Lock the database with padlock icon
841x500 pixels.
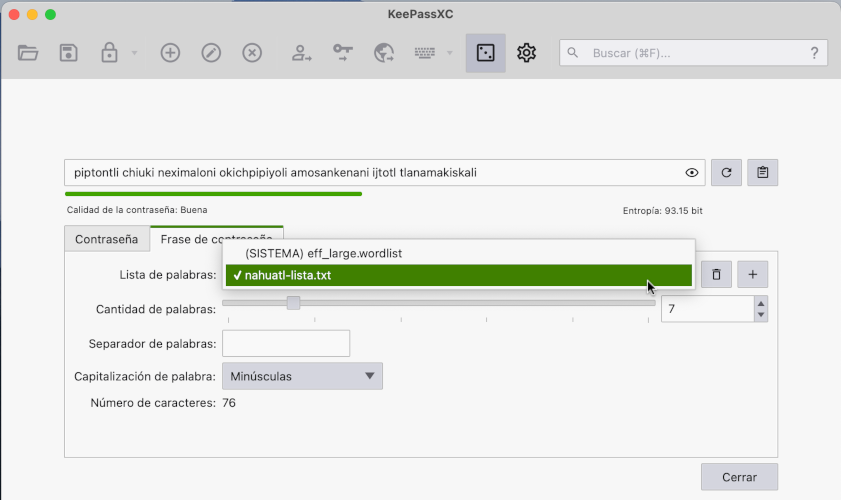click(x=109, y=53)
